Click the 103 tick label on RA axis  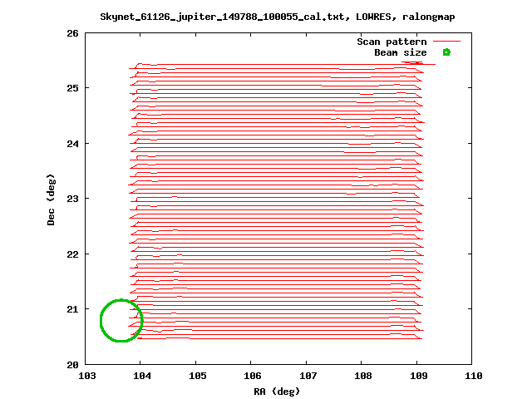pyautogui.click(x=86, y=377)
